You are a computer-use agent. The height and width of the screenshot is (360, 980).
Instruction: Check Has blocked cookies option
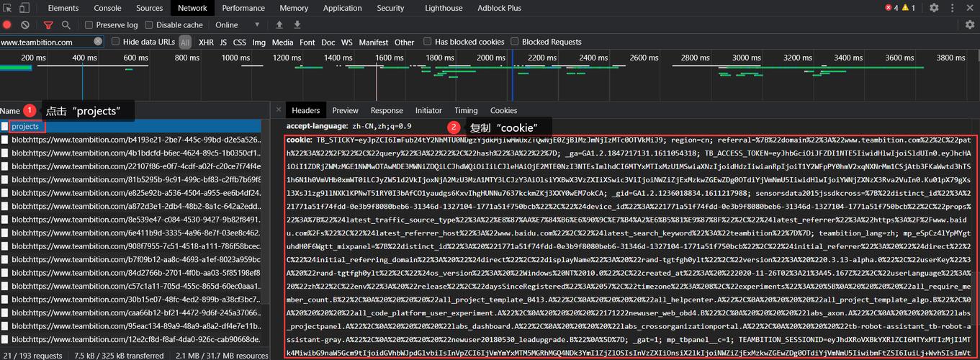tap(428, 42)
